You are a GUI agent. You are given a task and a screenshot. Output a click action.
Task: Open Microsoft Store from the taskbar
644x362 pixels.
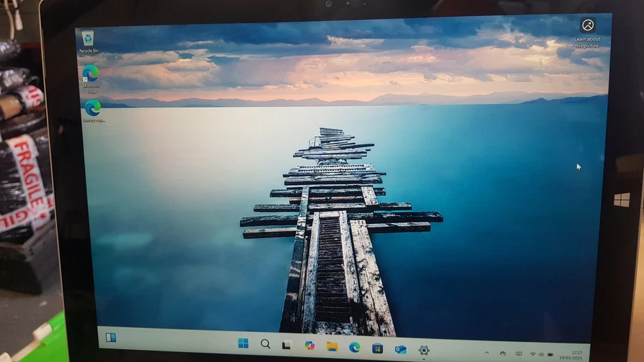[378, 349]
